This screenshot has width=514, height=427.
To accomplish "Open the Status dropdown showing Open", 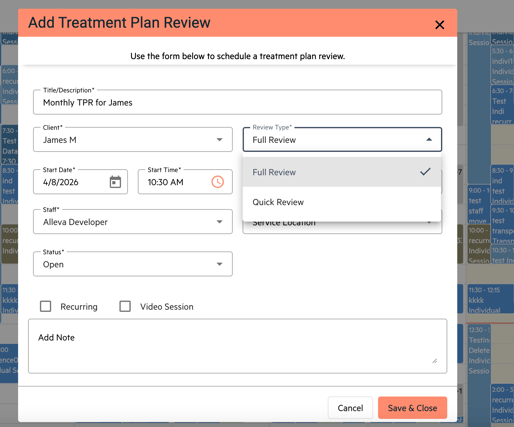I will pyautogui.click(x=133, y=264).
